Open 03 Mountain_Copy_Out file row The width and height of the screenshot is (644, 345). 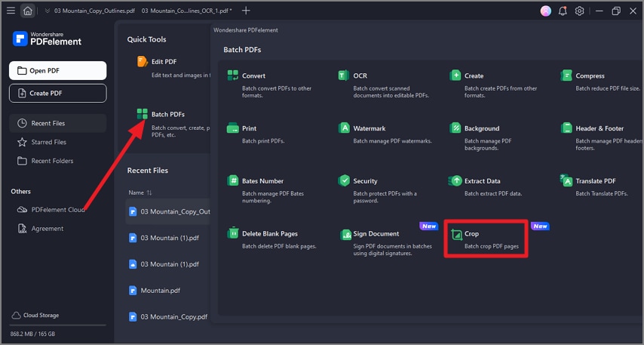click(168, 211)
